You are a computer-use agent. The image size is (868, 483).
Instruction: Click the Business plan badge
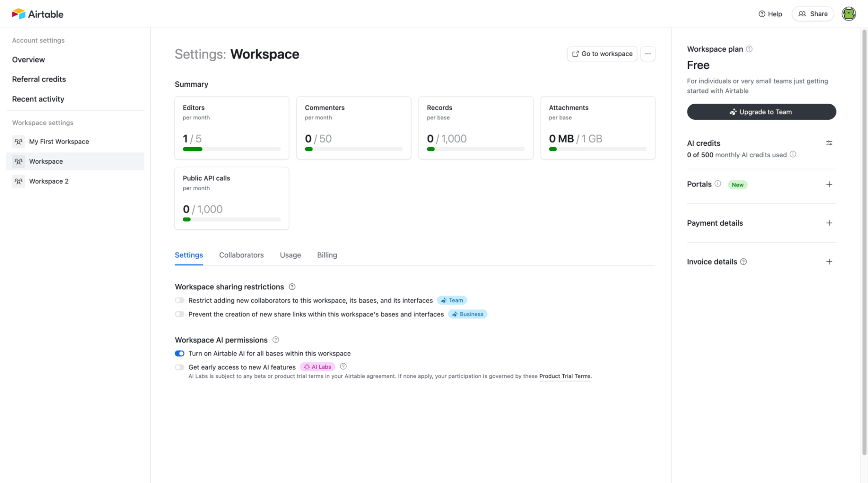click(467, 314)
